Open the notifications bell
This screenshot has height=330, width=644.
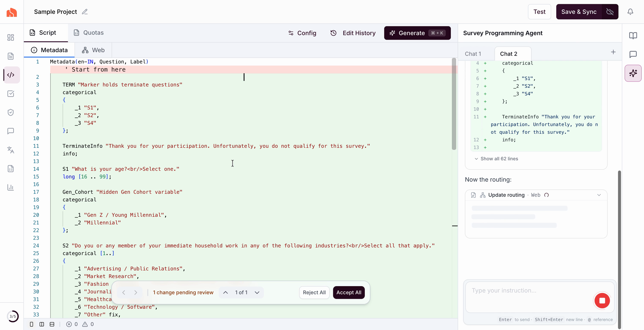click(630, 12)
